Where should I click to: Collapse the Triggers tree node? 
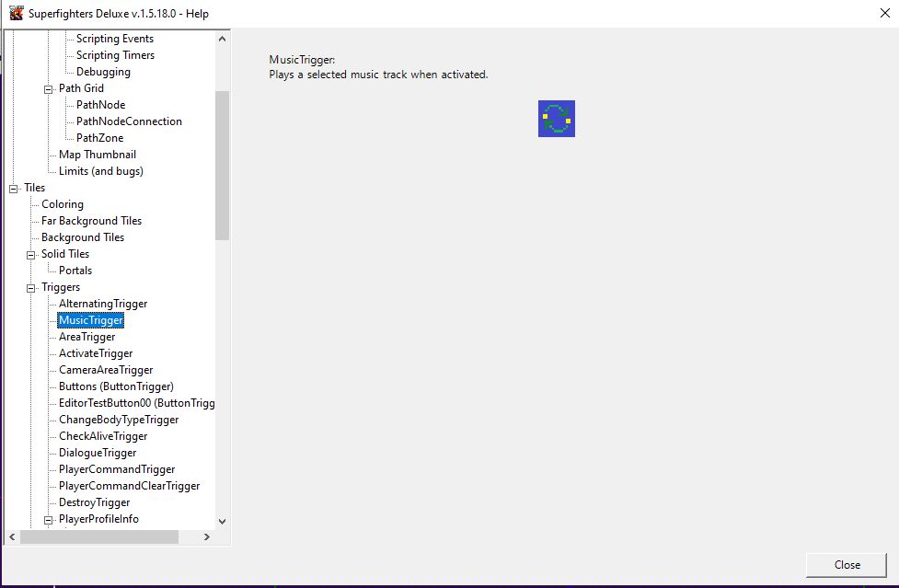click(31, 288)
